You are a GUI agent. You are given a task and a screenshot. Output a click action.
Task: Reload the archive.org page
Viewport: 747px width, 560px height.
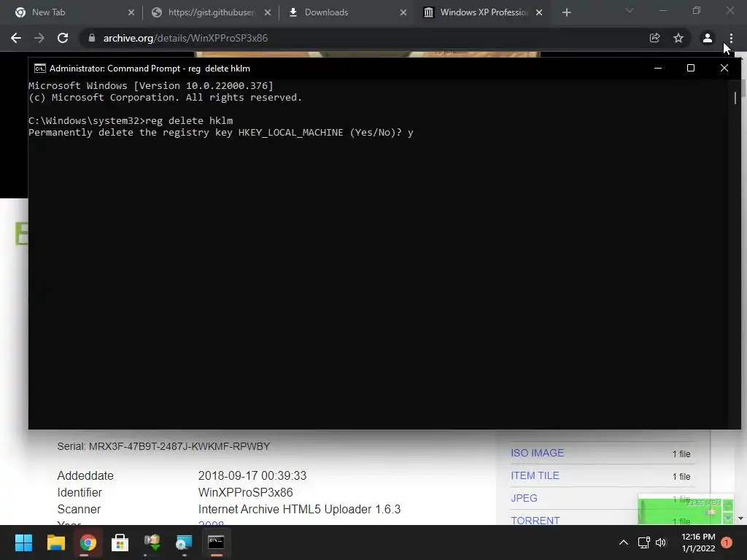click(63, 38)
